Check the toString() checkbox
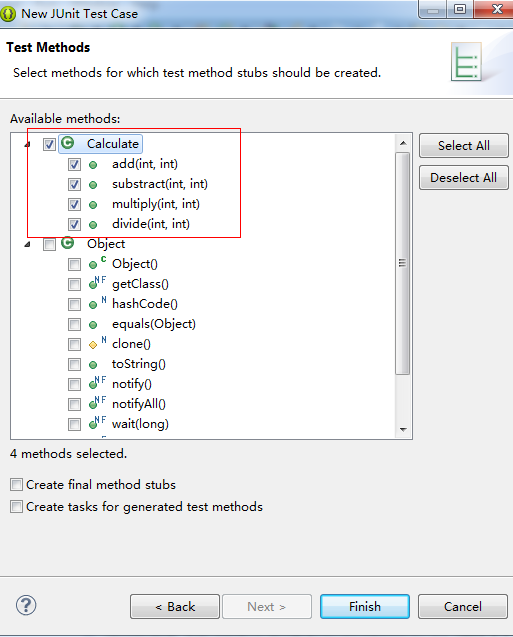Screen dimensions: 513x637 coord(74,364)
